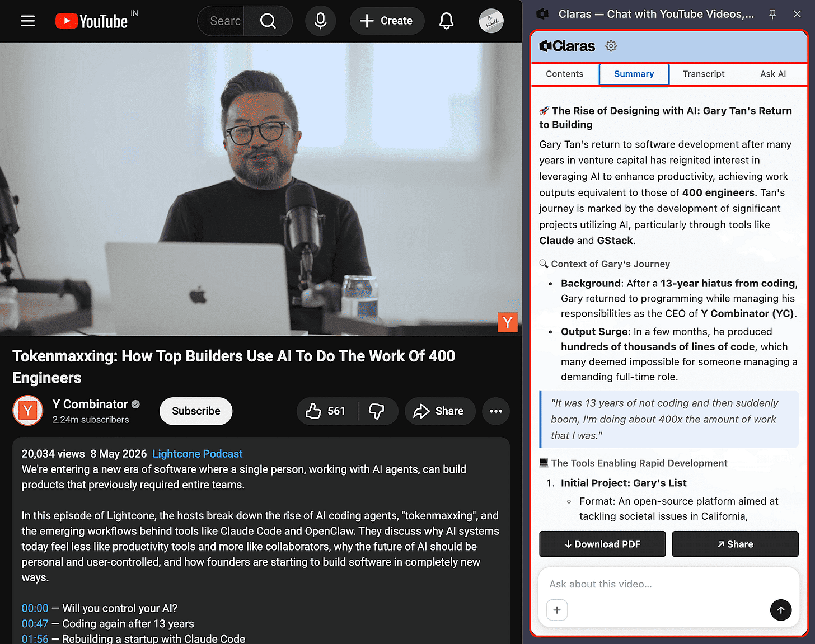The image size is (815, 644).
Task: Select the Summary tab
Action: click(634, 74)
